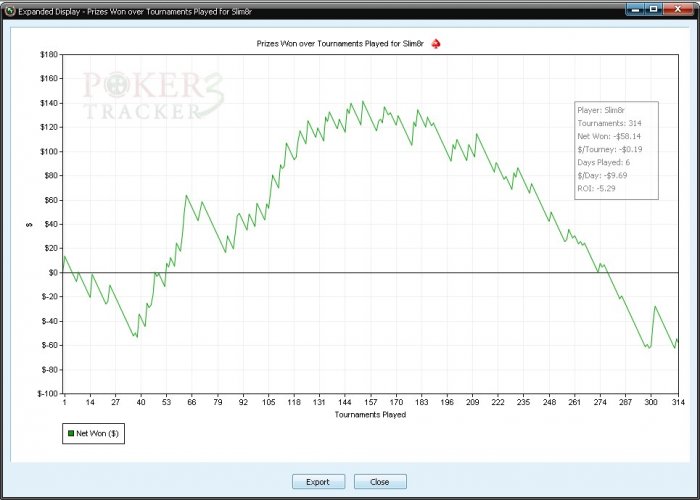Click the Tournaments Played axis title
700x500 pixels.
coord(371,415)
